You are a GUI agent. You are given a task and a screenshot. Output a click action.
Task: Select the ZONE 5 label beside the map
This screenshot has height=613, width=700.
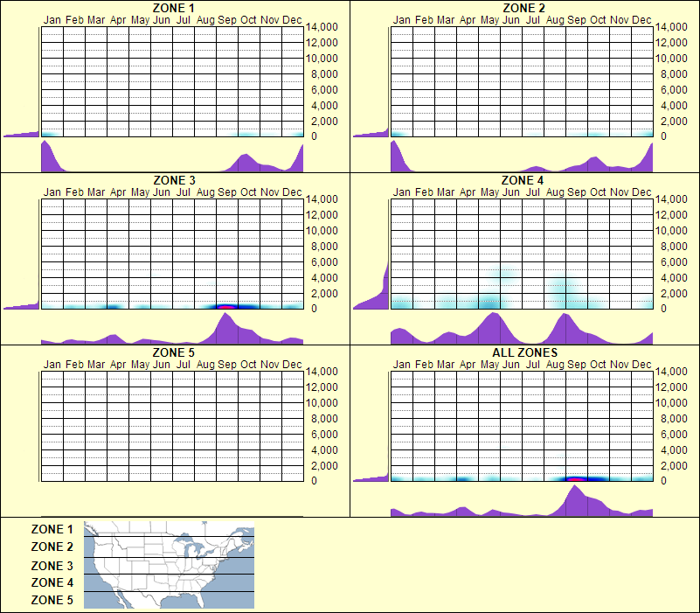(x=52, y=600)
